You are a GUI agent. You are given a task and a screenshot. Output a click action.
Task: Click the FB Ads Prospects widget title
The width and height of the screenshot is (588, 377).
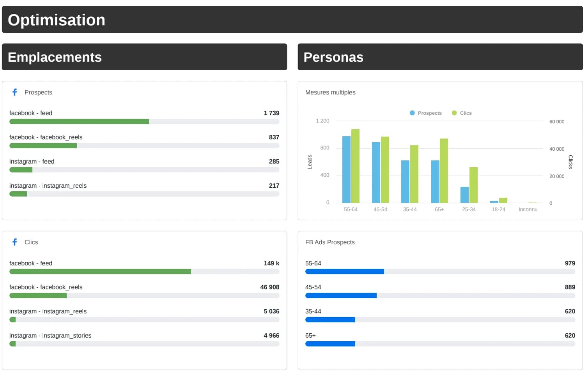tap(330, 242)
